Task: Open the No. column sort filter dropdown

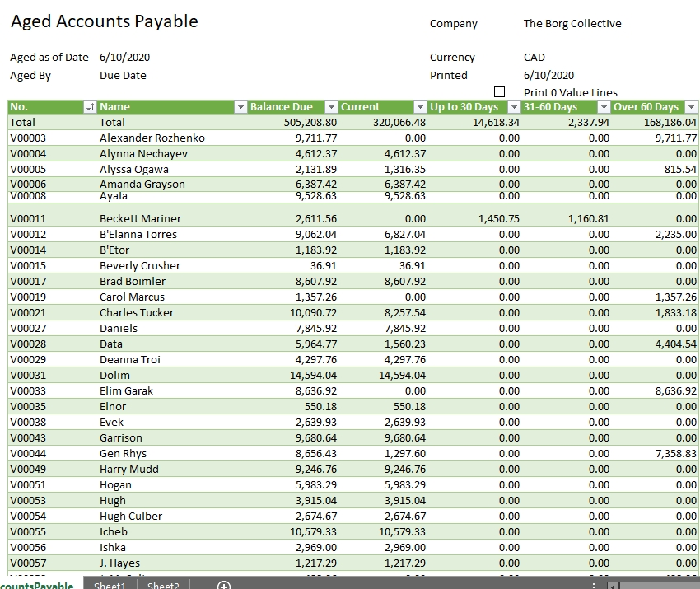Action: pyautogui.click(x=90, y=107)
